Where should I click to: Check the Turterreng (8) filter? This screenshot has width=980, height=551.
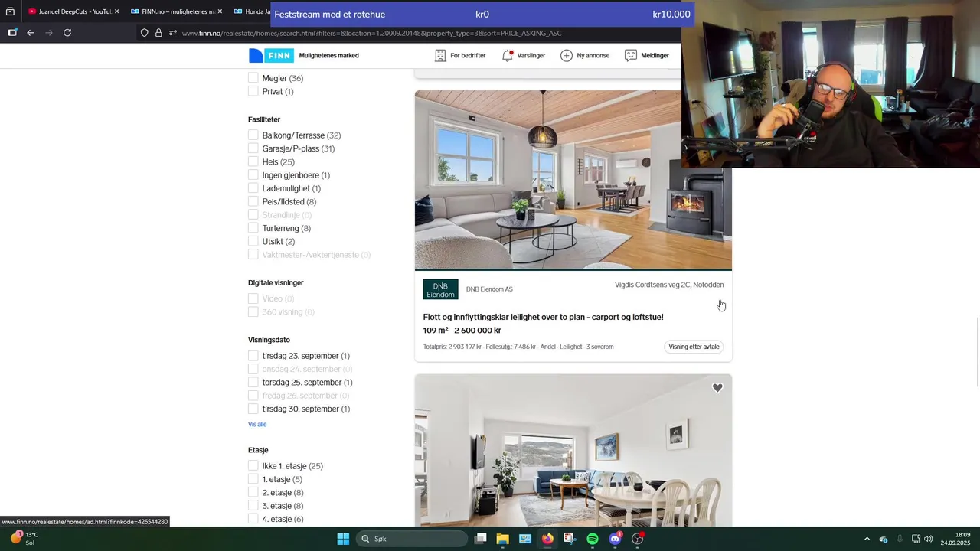pos(253,228)
